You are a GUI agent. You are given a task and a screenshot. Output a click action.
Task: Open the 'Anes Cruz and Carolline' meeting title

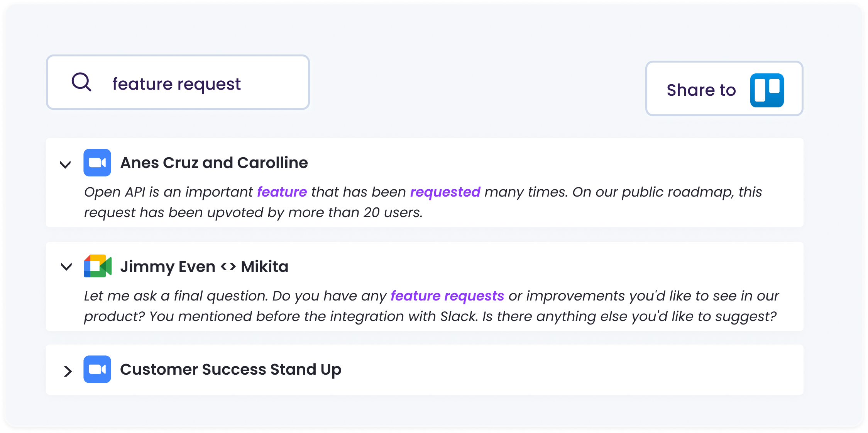214,163
